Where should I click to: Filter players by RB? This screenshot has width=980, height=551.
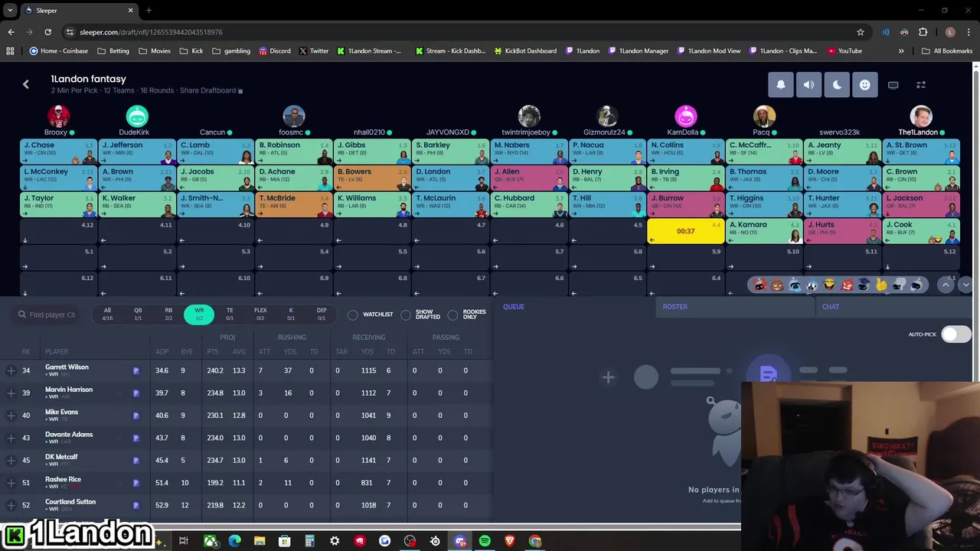pyautogui.click(x=168, y=314)
